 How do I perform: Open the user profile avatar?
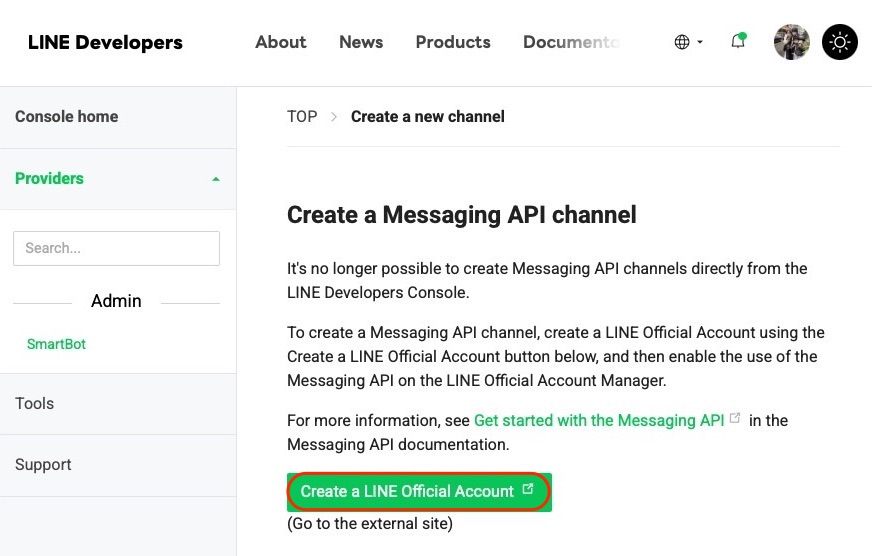pos(791,42)
